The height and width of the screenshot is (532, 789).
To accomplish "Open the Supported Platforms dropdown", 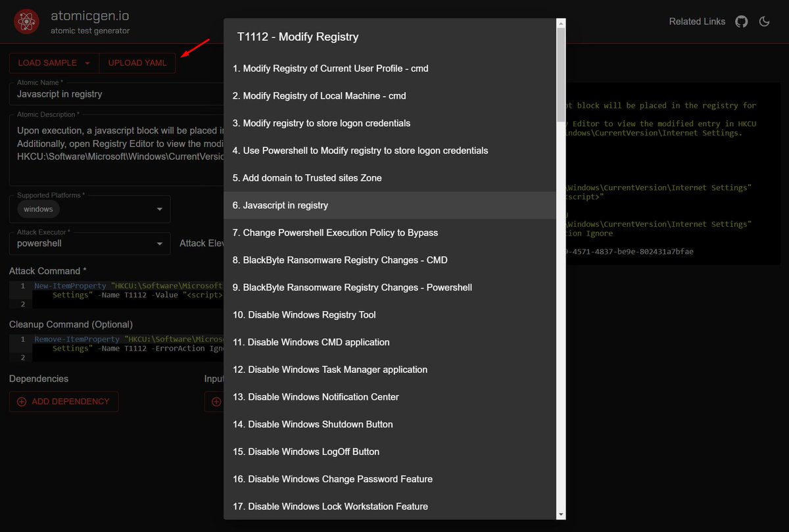I will pyautogui.click(x=89, y=209).
